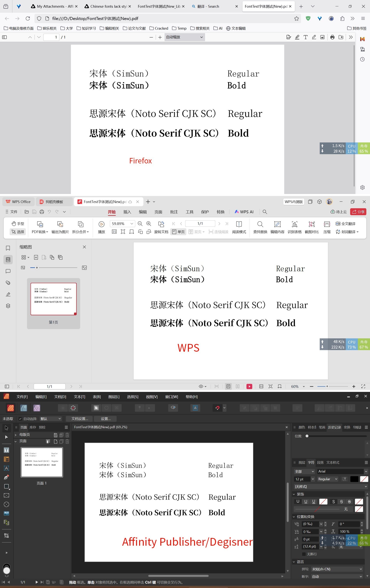Open WPS comments sidebar icon
The height and width of the screenshot is (588, 370).
[x=8, y=271]
